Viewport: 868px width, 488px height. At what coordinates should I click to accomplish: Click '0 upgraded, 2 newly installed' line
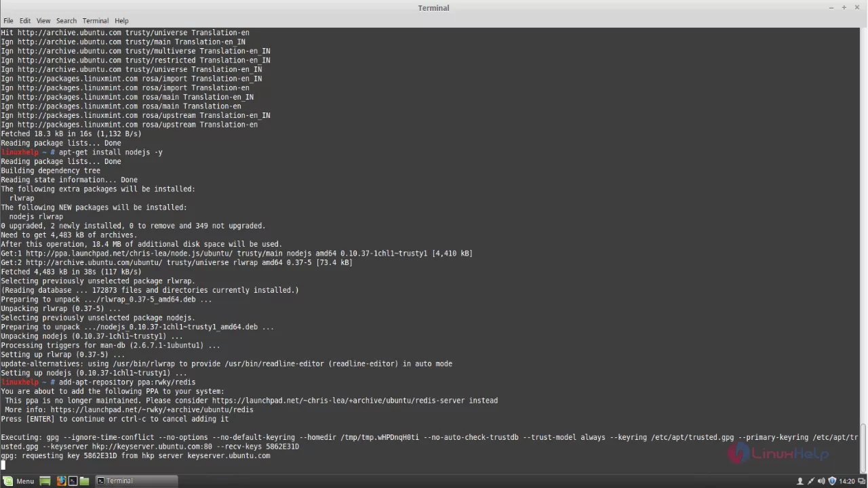click(133, 226)
